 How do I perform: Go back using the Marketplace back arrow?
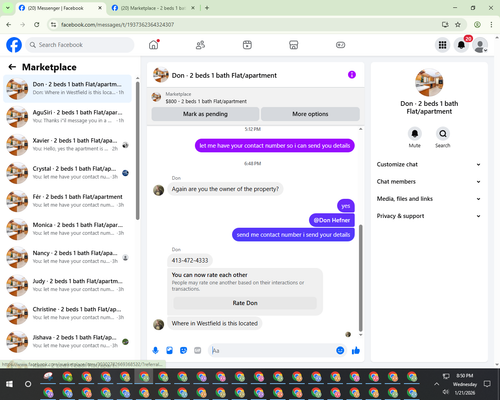click(x=12, y=67)
